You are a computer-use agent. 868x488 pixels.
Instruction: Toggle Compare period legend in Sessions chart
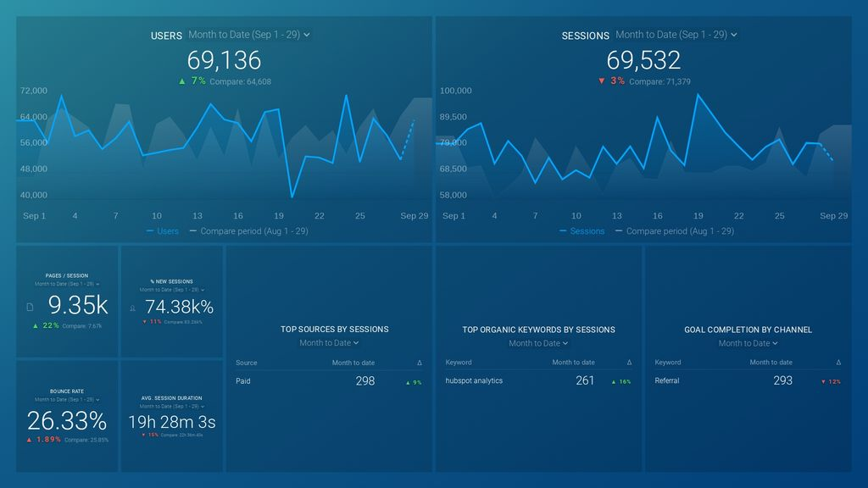point(675,231)
